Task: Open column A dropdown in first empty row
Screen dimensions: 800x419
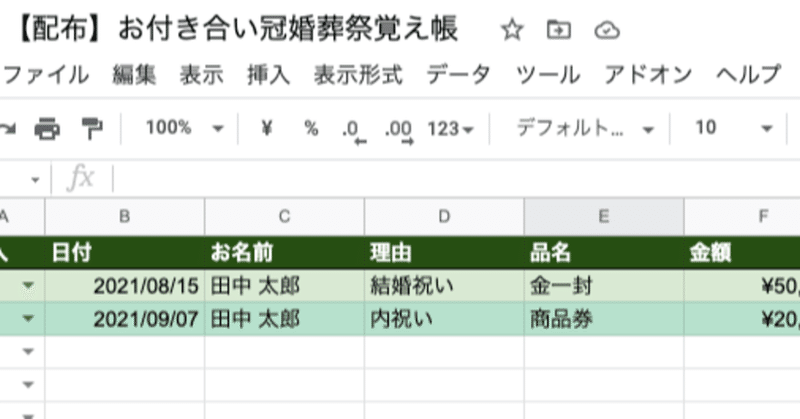Action: tap(28, 351)
